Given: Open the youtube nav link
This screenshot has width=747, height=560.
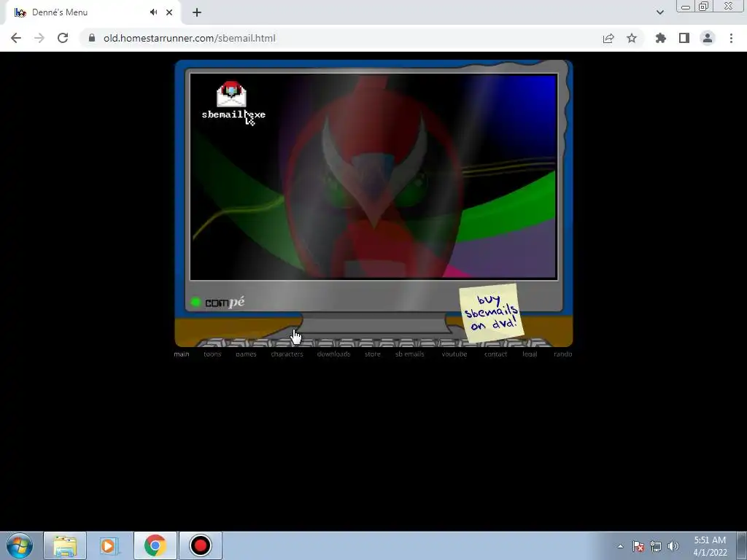Looking at the screenshot, I should click(454, 354).
